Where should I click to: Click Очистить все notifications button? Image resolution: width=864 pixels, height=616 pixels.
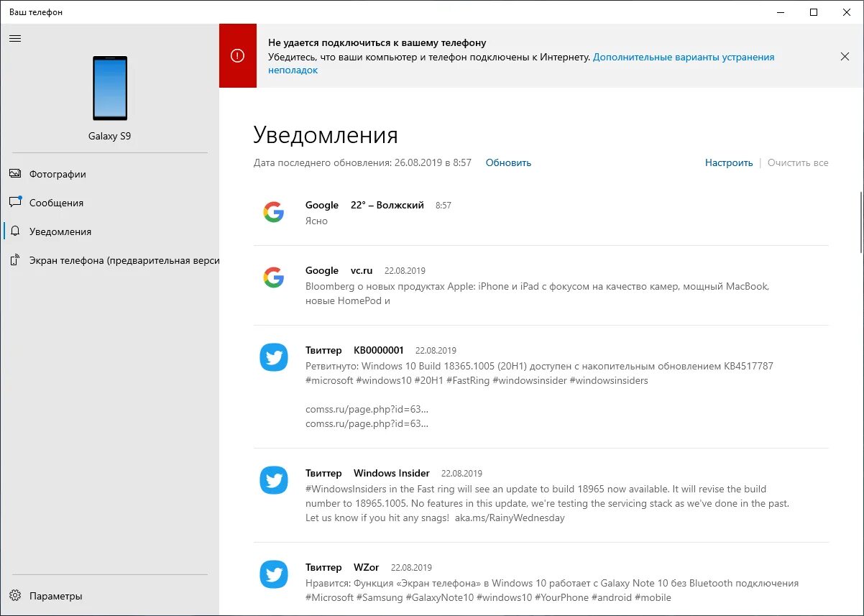[798, 162]
